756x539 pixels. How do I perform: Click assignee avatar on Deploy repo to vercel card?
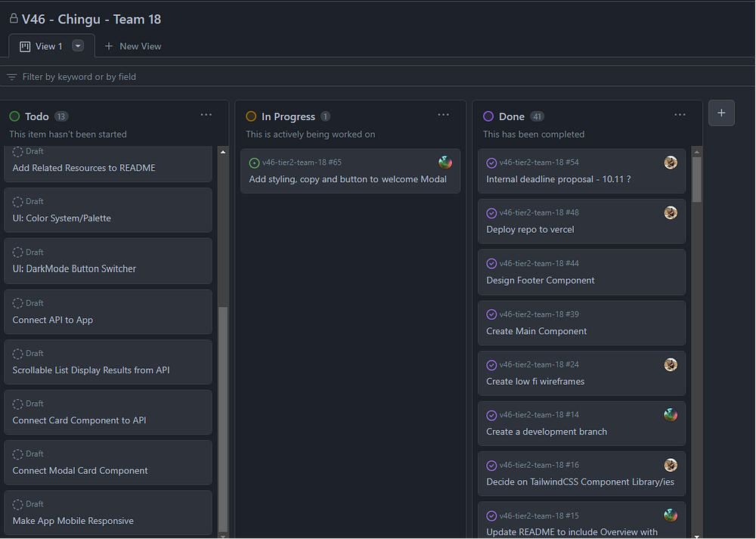coord(670,212)
